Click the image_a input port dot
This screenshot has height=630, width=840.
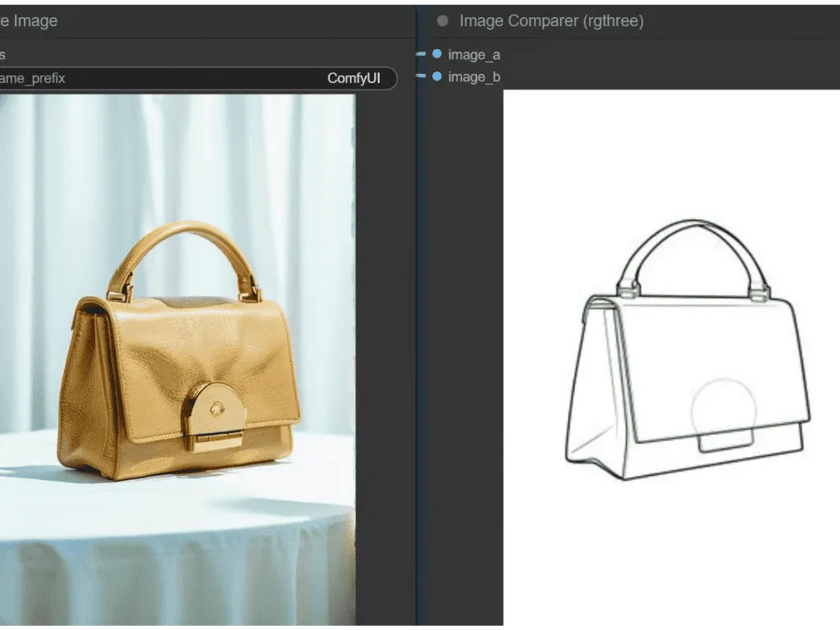pos(436,54)
